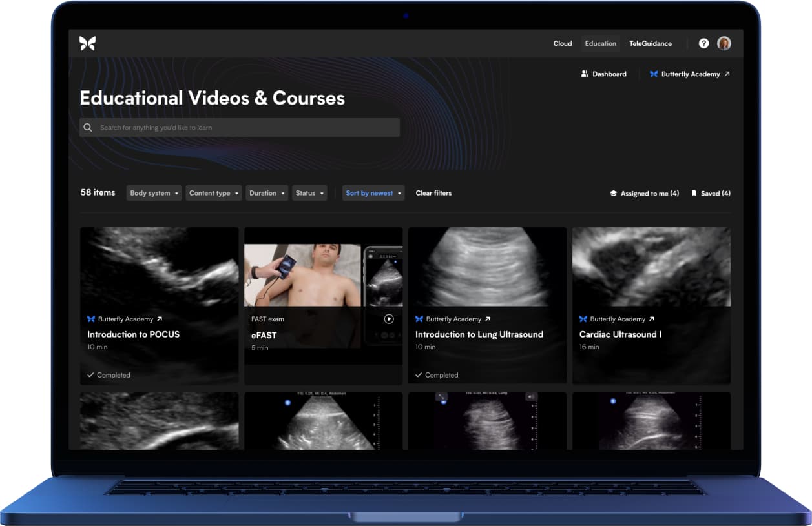Click the Assigned to me graduation cap icon

613,193
